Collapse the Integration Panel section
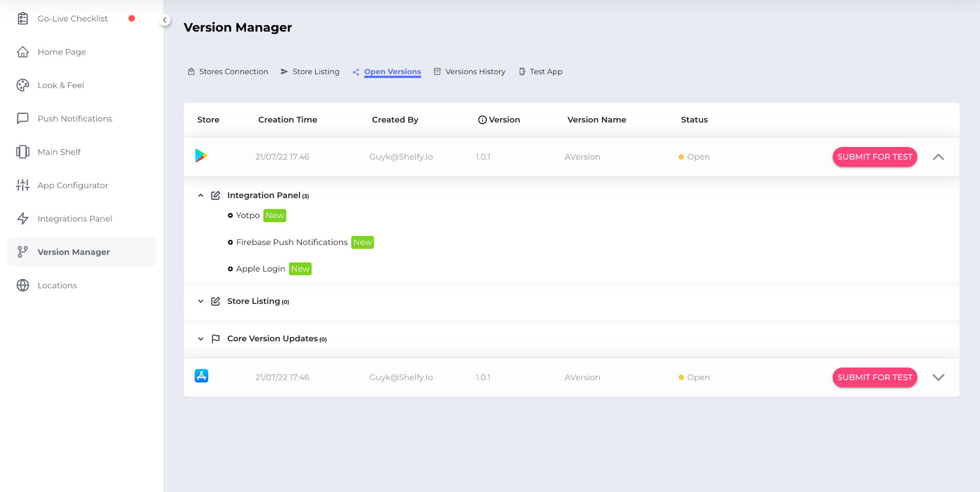The image size is (980, 492). 201,195
